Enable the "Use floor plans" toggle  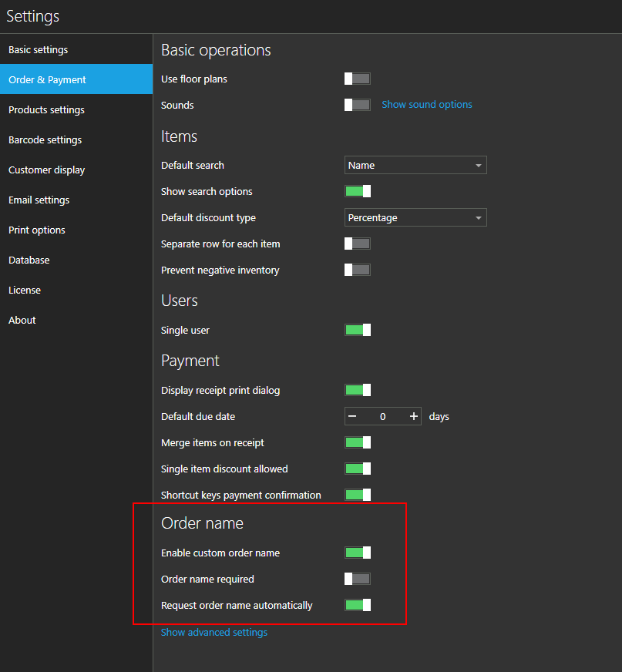(357, 78)
